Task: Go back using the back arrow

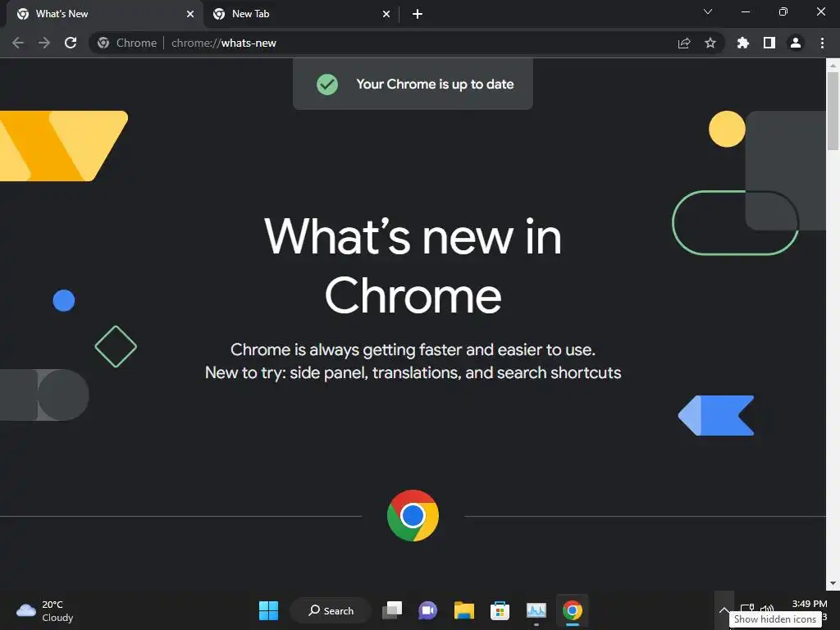Action: [18, 43]
